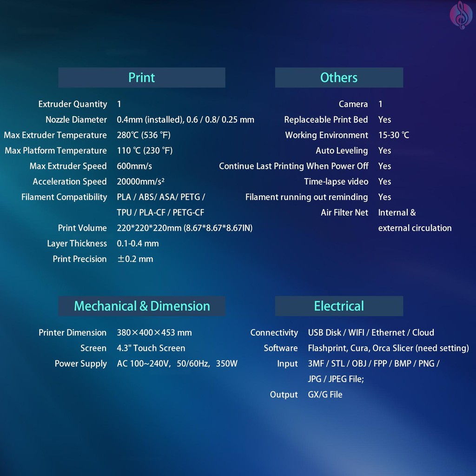This screenshot has width=476, height=476.
Task: Click the Air Filter Net label
Action: coord(344,213)
